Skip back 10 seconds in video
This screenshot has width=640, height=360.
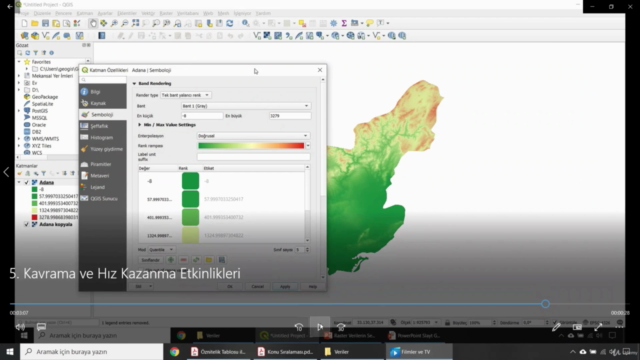click(x=299, y=327)
